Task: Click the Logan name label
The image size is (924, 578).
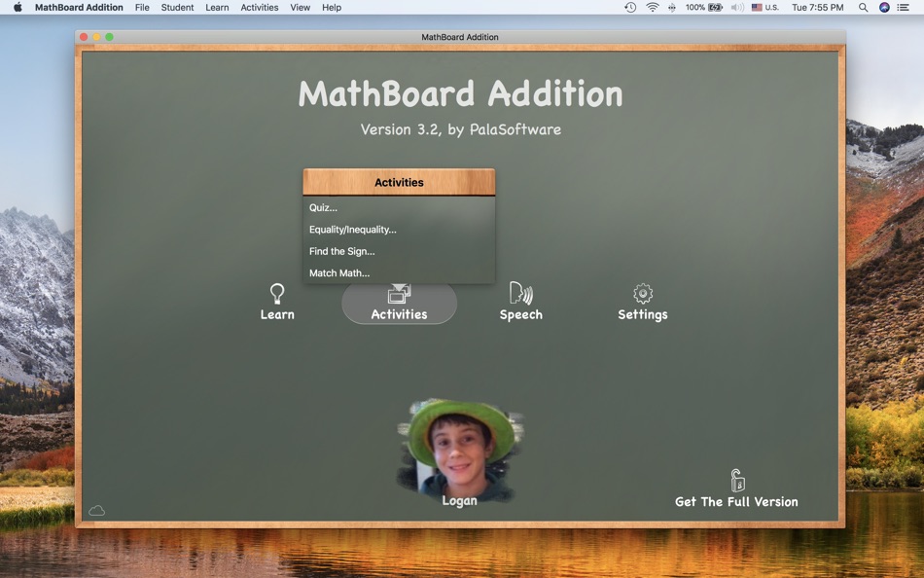Action: [x=460, y=501]
